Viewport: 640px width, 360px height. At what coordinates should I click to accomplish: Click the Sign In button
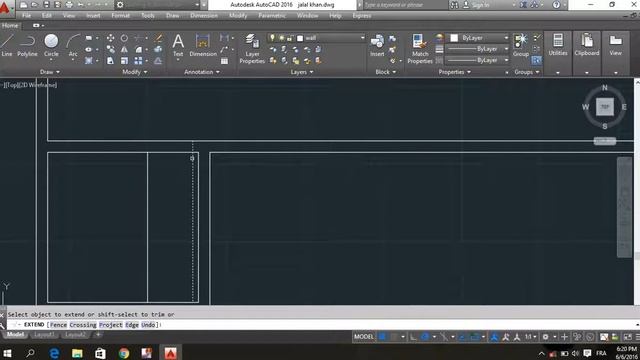[476, 5]
